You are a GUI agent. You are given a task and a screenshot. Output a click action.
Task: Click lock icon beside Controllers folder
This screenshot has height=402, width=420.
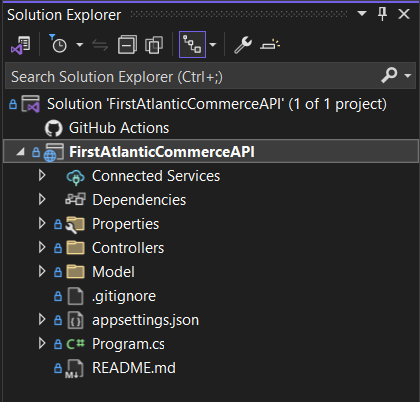[58, 248]
